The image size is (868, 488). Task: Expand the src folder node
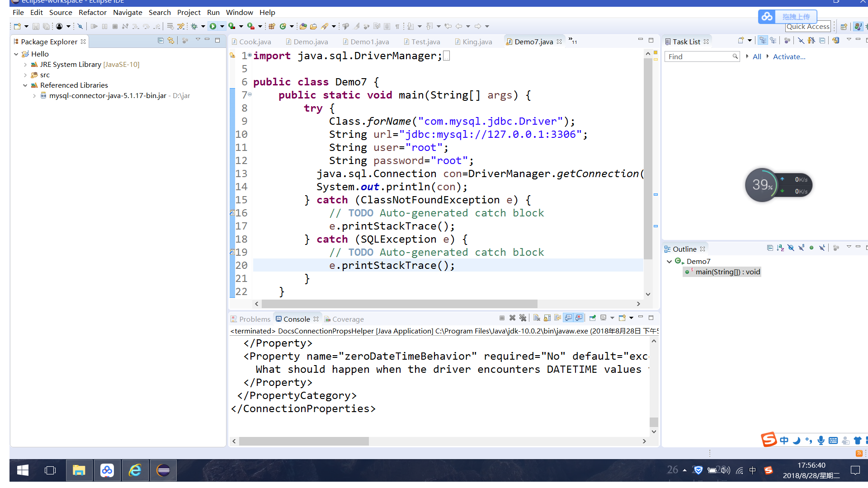pos(25,75)
